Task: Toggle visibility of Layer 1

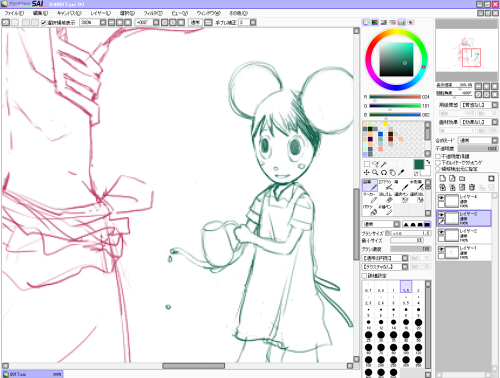Action: point(441,249)
